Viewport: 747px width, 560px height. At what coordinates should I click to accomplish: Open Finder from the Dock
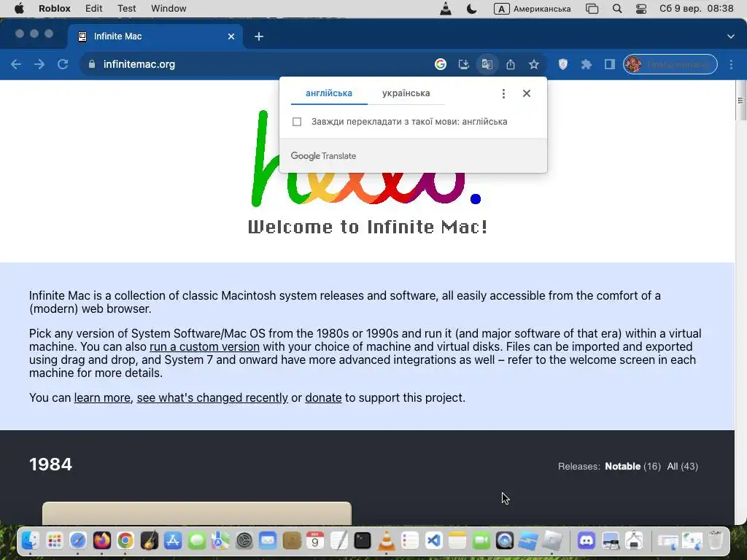pos(31,541)
